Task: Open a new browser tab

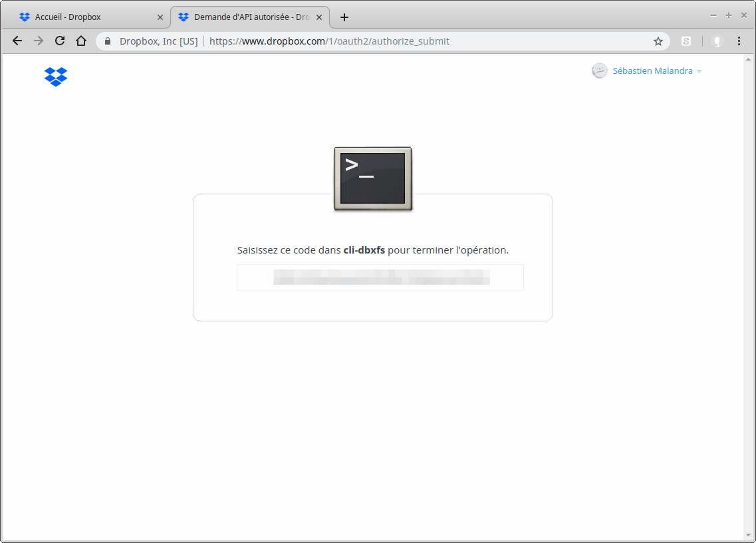Action: click(344, 17)
